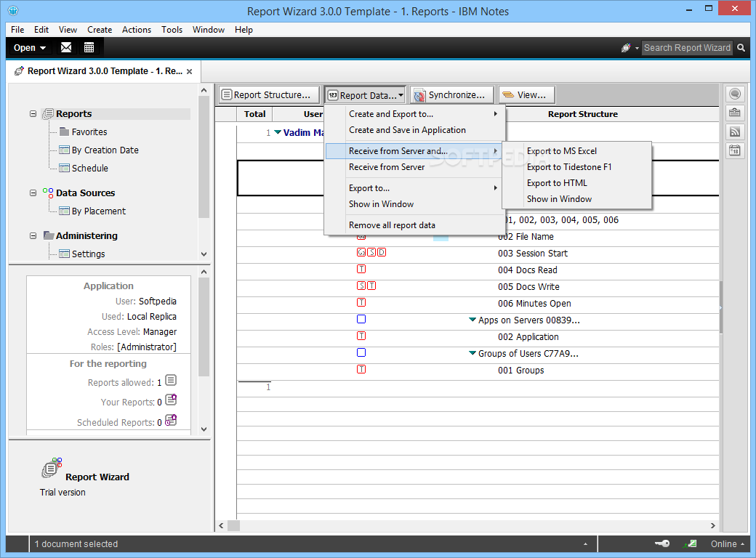Click the red T icon on 004 Docs Read row
The width and height of the screenshot is (756, 558).
361,269
